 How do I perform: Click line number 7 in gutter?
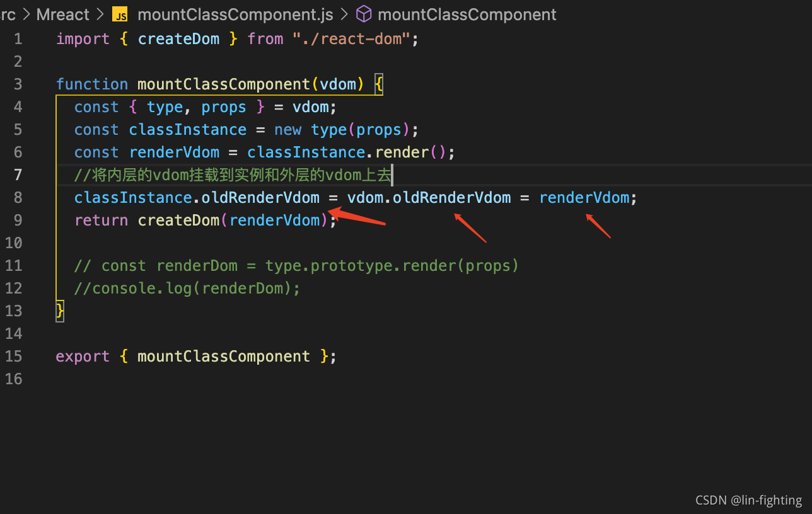[x=18, y=175]
